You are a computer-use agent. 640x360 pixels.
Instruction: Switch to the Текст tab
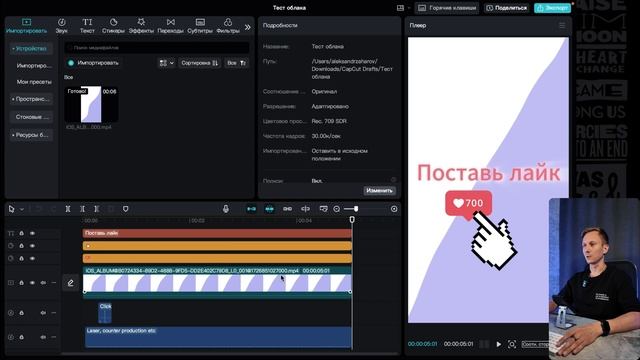[x=87, y=26]
